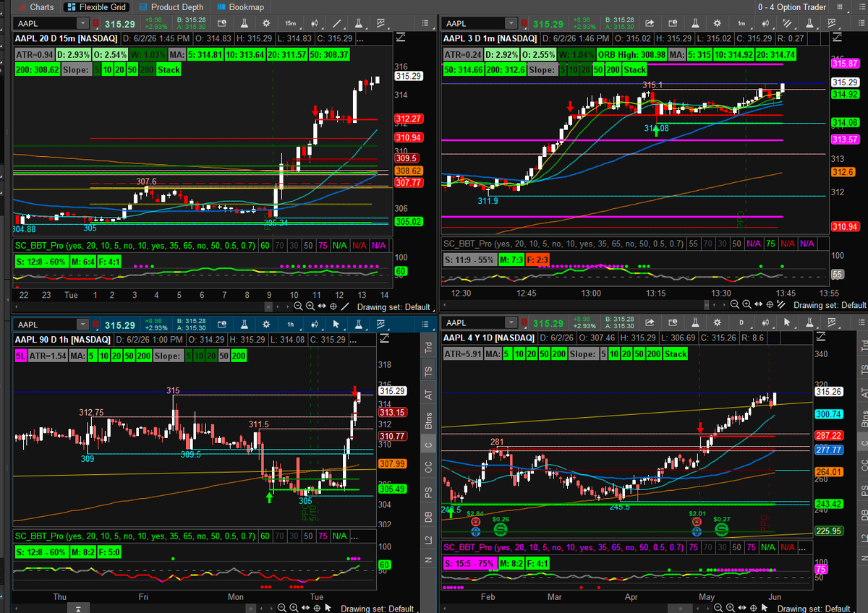Open studies flask in AAPL 15m chart toolbar
Screen dimensions: 868x613
pos(244,23)
